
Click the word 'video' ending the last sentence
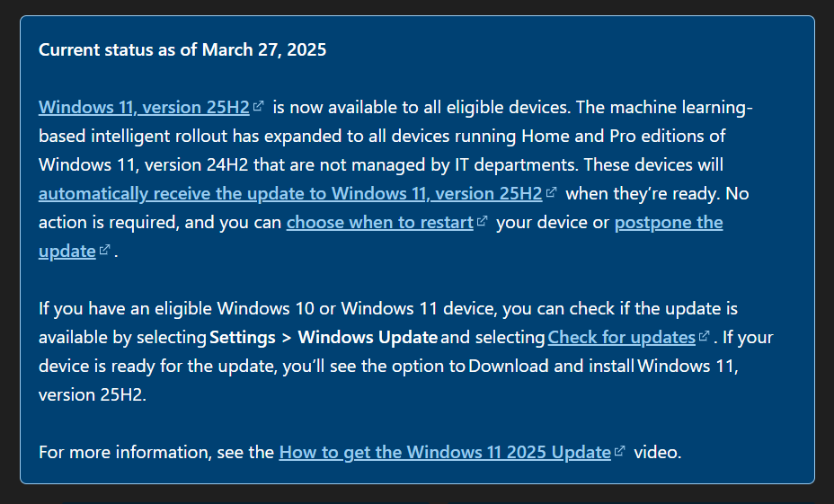(x=656, y=453)
